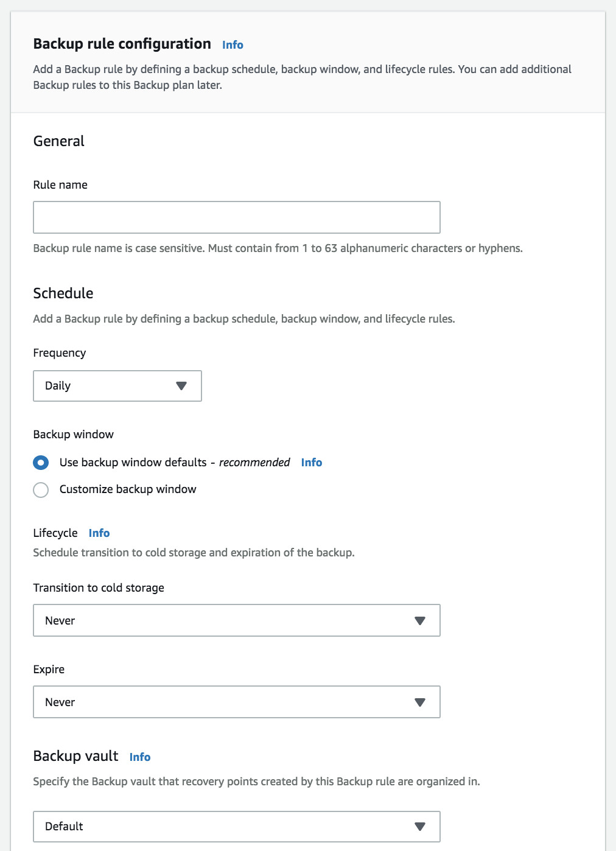Click the Transition to cold storage label
Image resolution: width=616 pixels, height=851 pixels.
click(x=99, y=588)
